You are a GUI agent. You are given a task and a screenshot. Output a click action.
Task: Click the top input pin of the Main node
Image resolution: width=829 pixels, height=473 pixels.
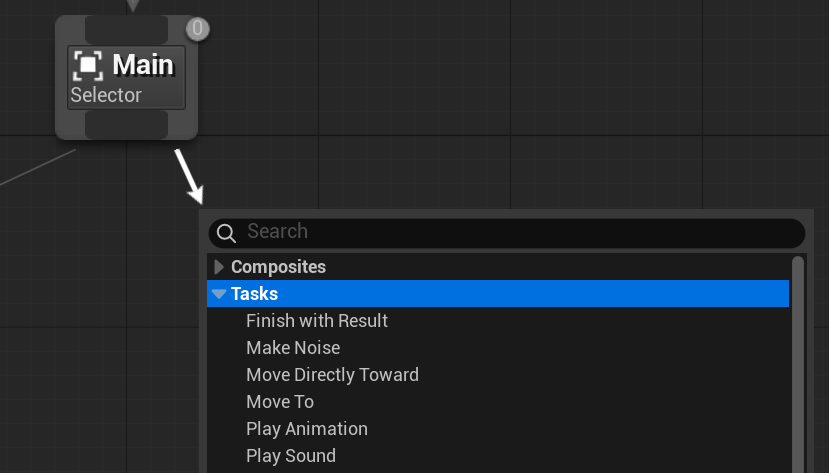click(x=126, y=30)
